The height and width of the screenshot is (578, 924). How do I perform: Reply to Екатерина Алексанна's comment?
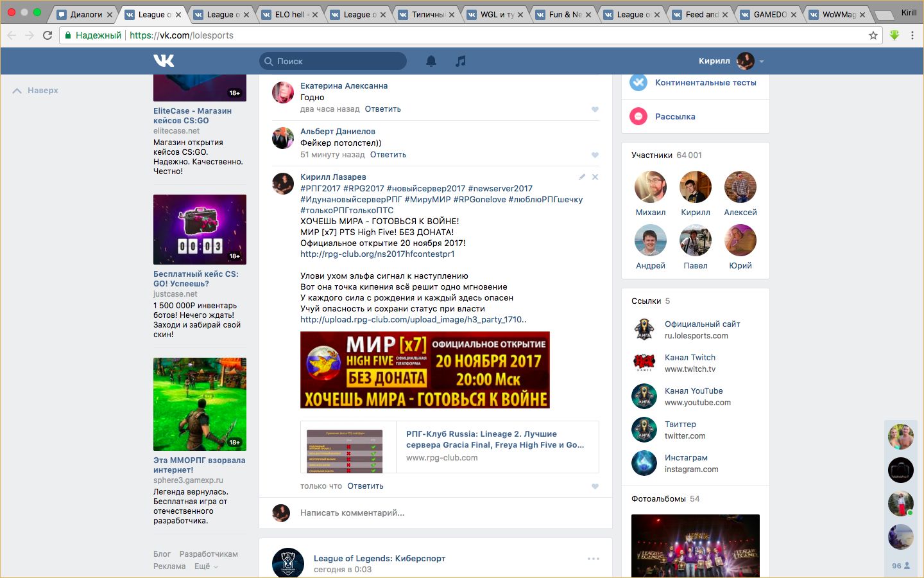[383, 109]
